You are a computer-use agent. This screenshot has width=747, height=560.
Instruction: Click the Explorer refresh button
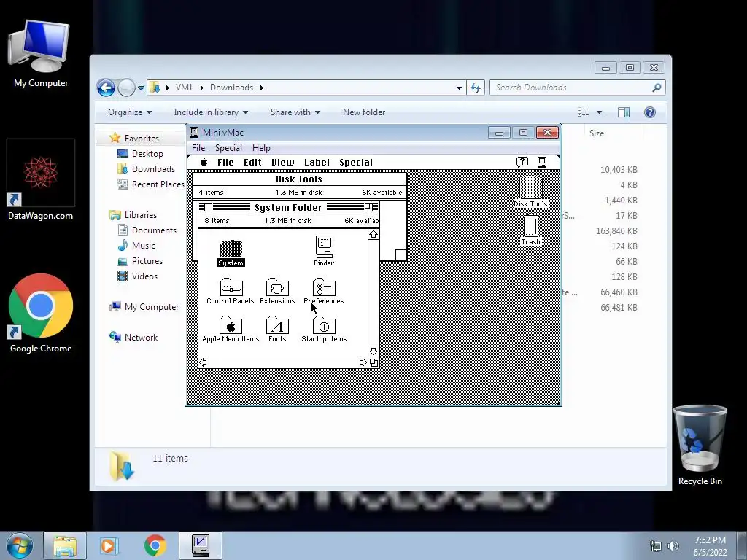[476, 87]
